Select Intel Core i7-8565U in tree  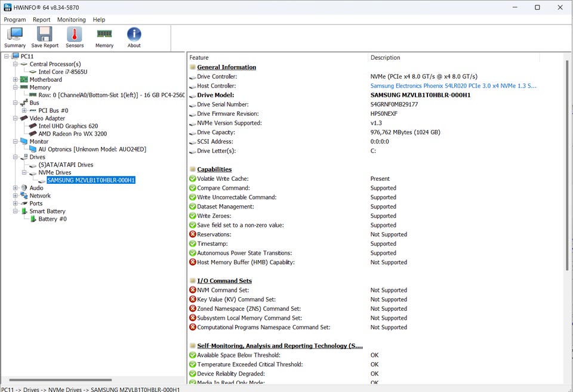[63, 72]
